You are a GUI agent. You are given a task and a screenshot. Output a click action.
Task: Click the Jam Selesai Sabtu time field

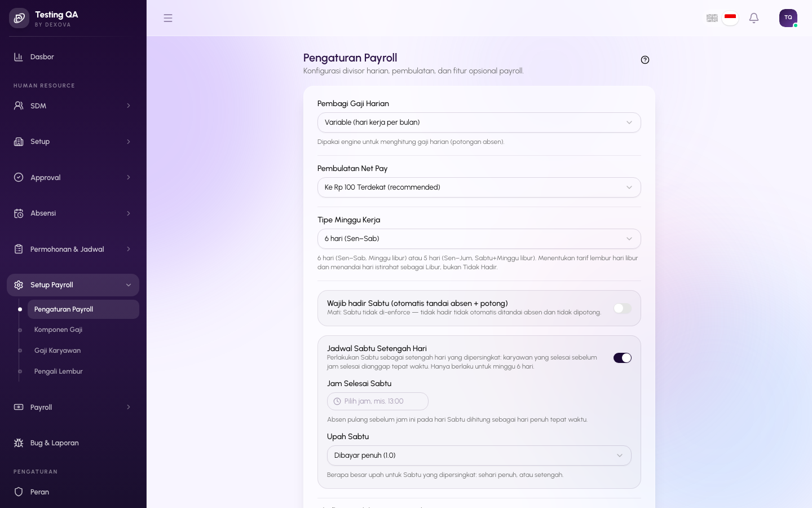click(378, 401)
